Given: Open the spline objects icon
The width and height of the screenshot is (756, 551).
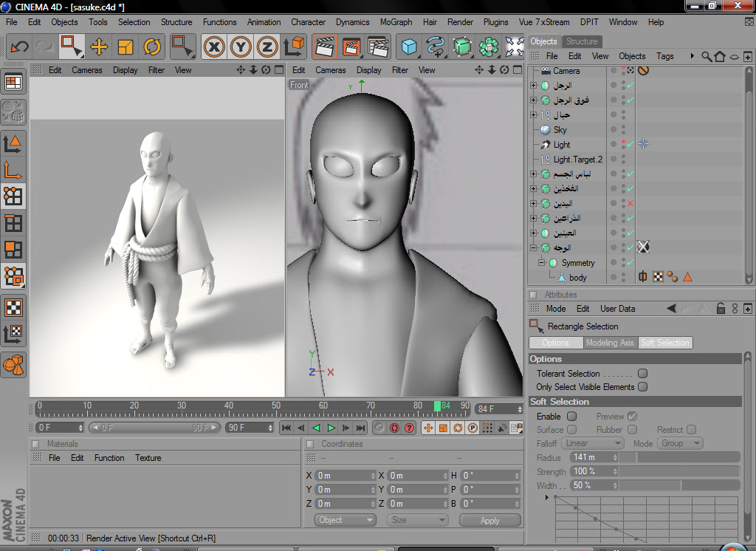Looking at the screenshot, I should 436,47.
